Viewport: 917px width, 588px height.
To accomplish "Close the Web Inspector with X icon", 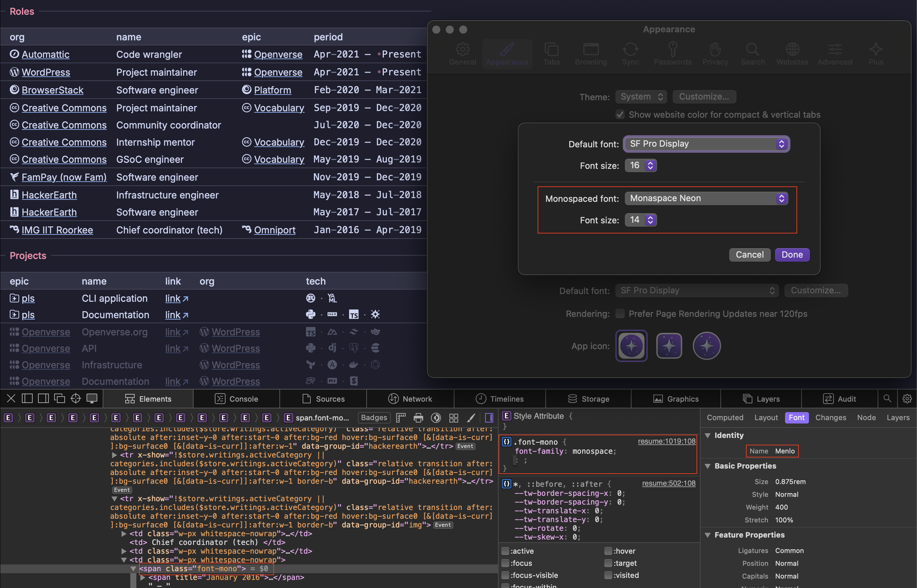I will (x=11, y=399).
